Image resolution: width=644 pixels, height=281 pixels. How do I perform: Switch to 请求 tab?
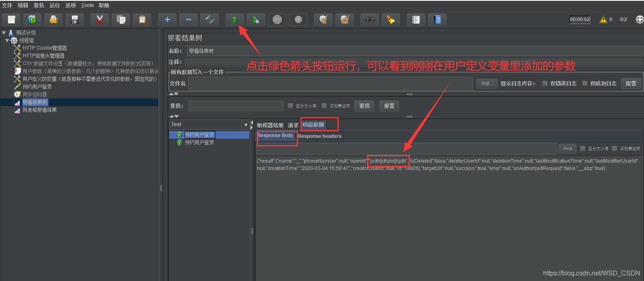(293, 125)
